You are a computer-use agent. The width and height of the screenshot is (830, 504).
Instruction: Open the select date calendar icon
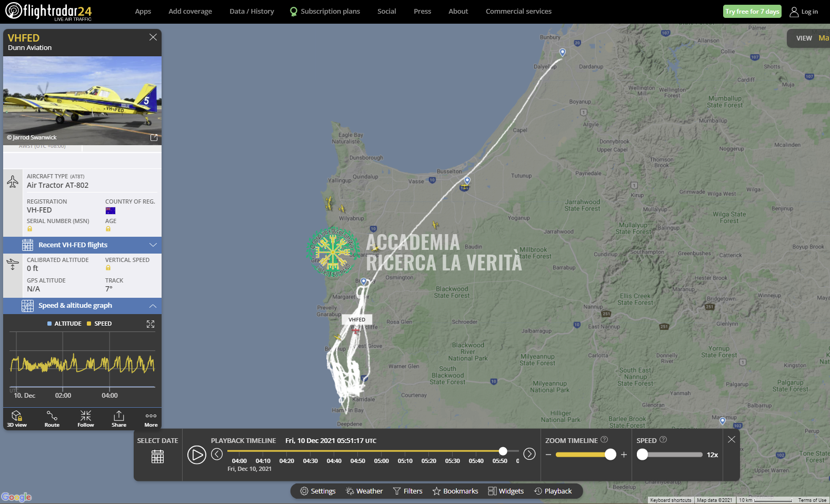[x=158, y=456]
